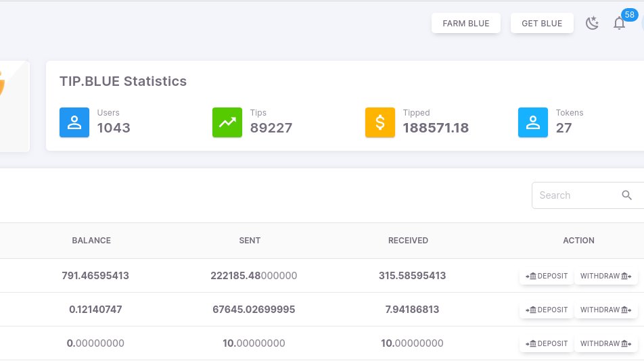
Task: Select the Tokens count 27
Action: (563, 128)
